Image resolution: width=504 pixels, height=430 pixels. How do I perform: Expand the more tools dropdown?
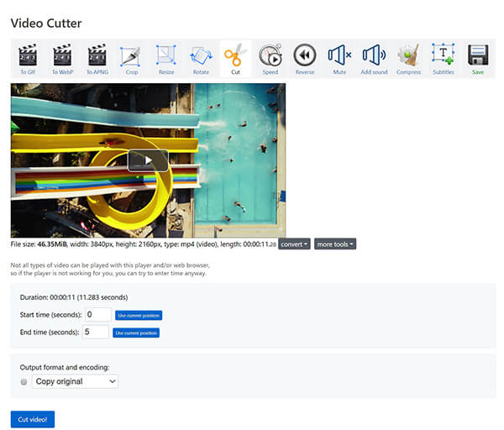[x=335, y=244]
